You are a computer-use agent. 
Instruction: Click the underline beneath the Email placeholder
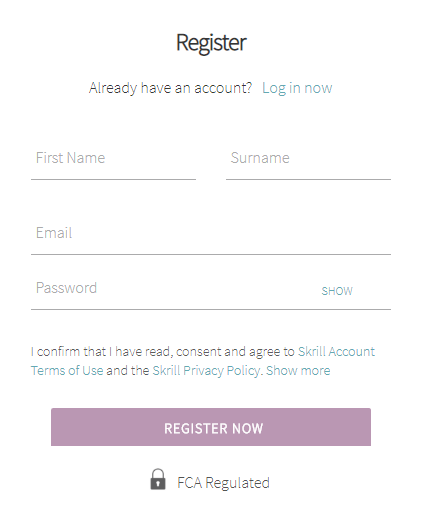pos(211,254)
